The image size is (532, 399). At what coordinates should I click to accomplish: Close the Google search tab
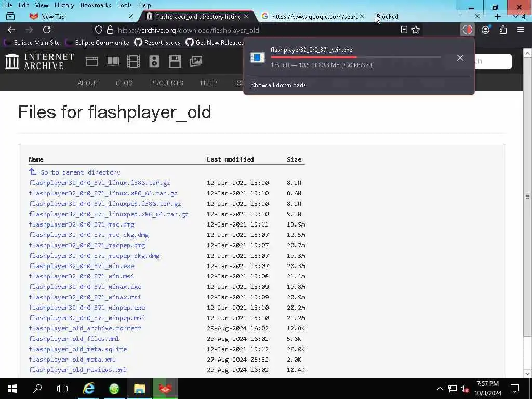(x=362, y=16)
